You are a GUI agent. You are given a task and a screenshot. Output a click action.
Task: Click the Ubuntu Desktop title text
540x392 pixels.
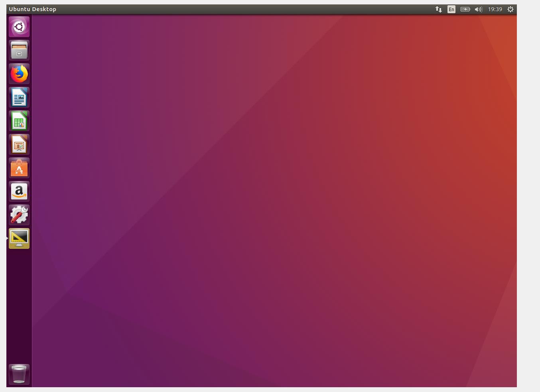33,9
